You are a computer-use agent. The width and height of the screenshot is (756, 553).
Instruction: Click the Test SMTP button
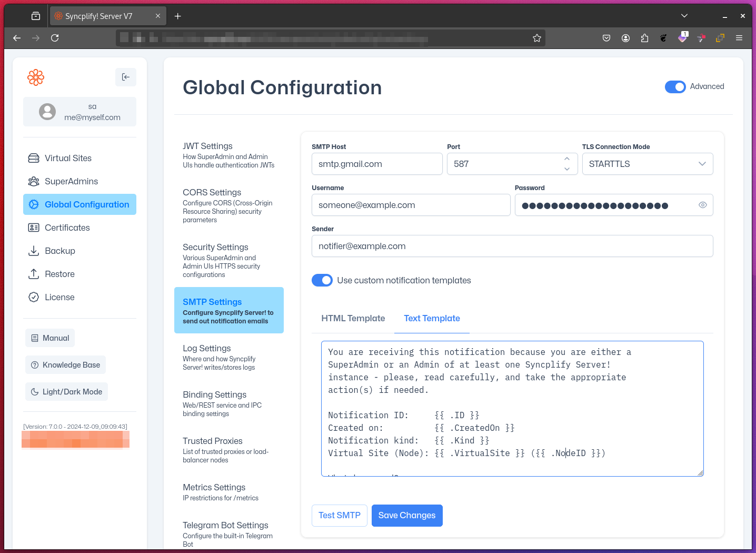click(x=339, y=515)
